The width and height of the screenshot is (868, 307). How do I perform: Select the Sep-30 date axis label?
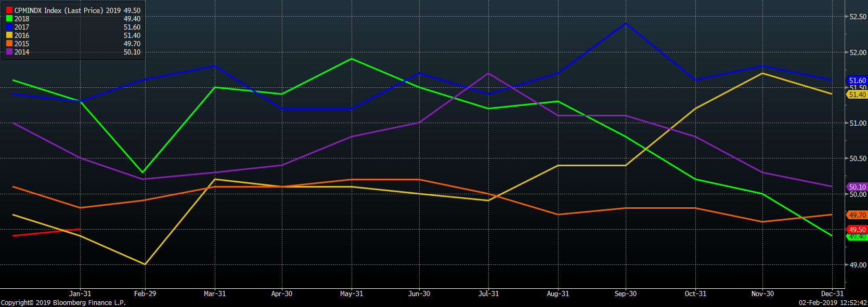pyautogui.click(x=625, y=294)
